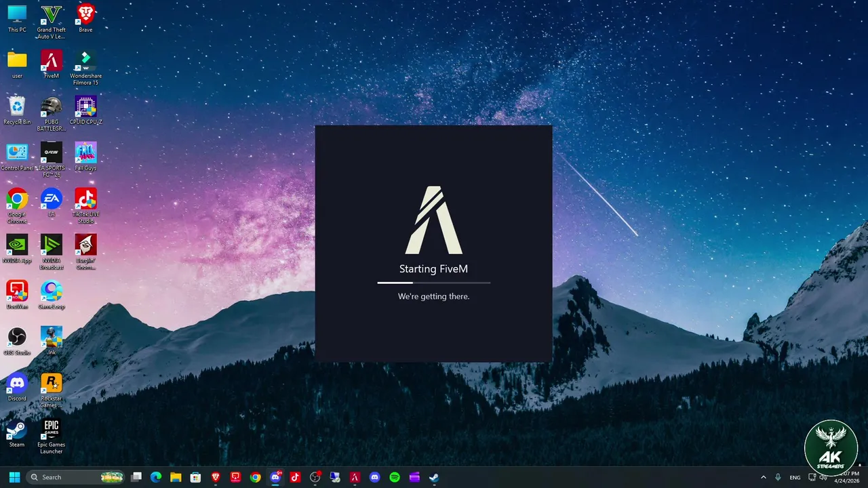
Task: Switch to Discord with 9+ badge in taskbar
Action: [x=275, y=477]
